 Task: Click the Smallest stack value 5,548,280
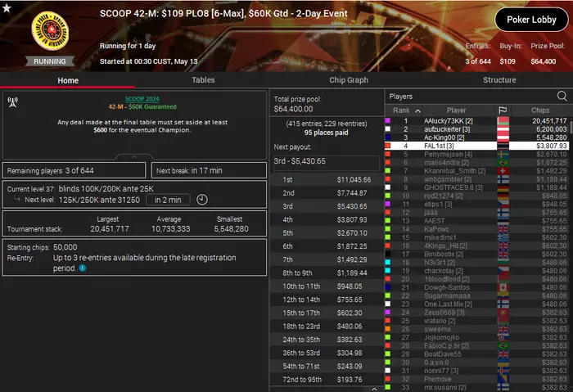click(x=231, y=229)
